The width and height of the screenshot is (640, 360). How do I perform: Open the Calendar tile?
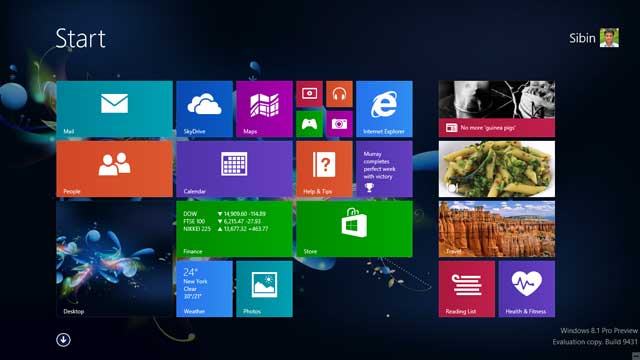234,169
